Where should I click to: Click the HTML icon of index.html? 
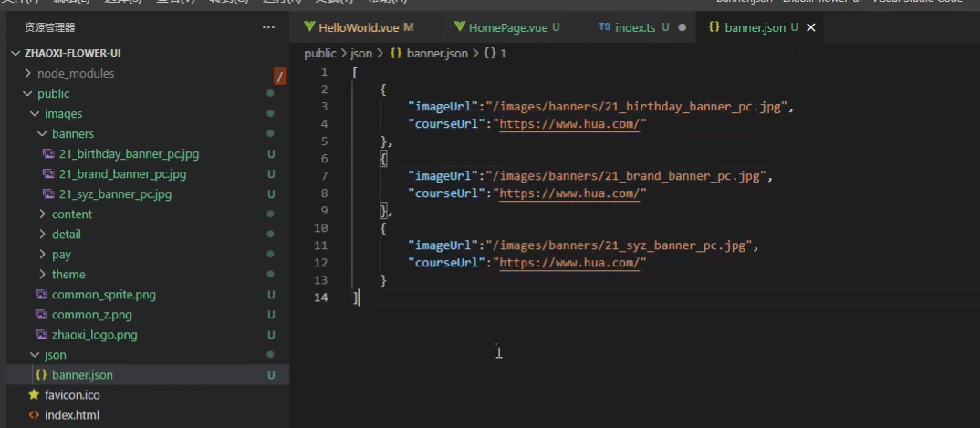pos(34,415)
